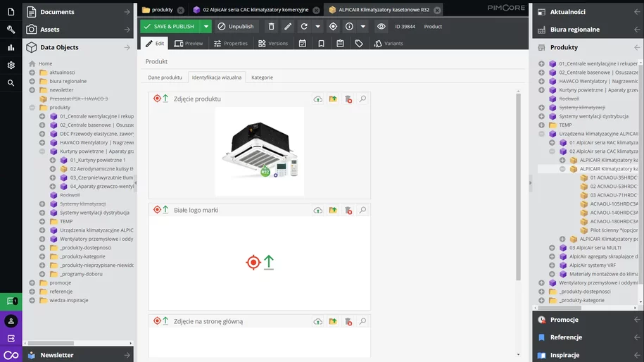Expand the promocje folder in left tree

32,282
